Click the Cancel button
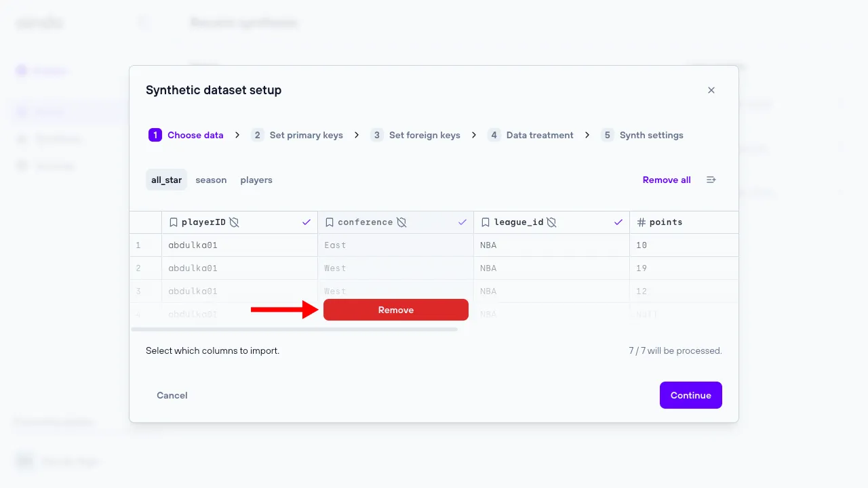 172,395
